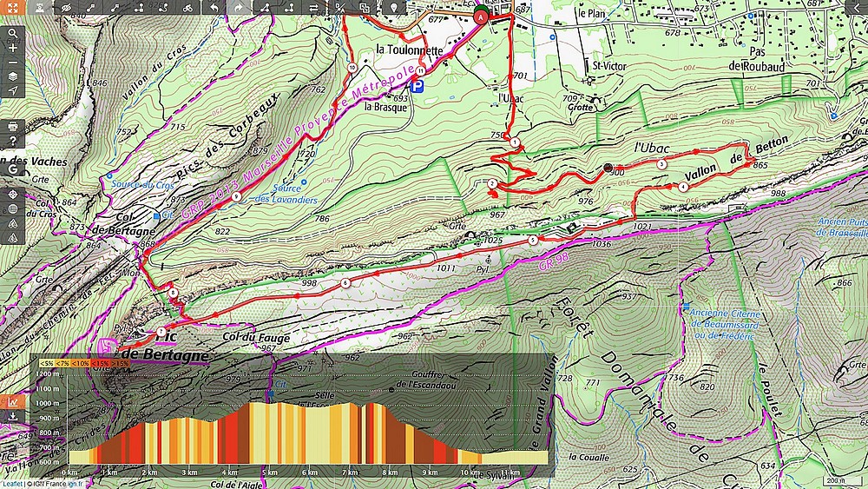The height and width of the screenshot is (489, 868).
Task: Click the 'la Toulonnette' map label
Action: pos(410,50)
